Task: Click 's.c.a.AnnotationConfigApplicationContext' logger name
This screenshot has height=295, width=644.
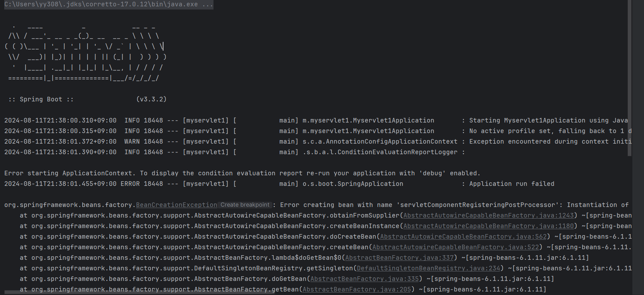Action: 380,142
